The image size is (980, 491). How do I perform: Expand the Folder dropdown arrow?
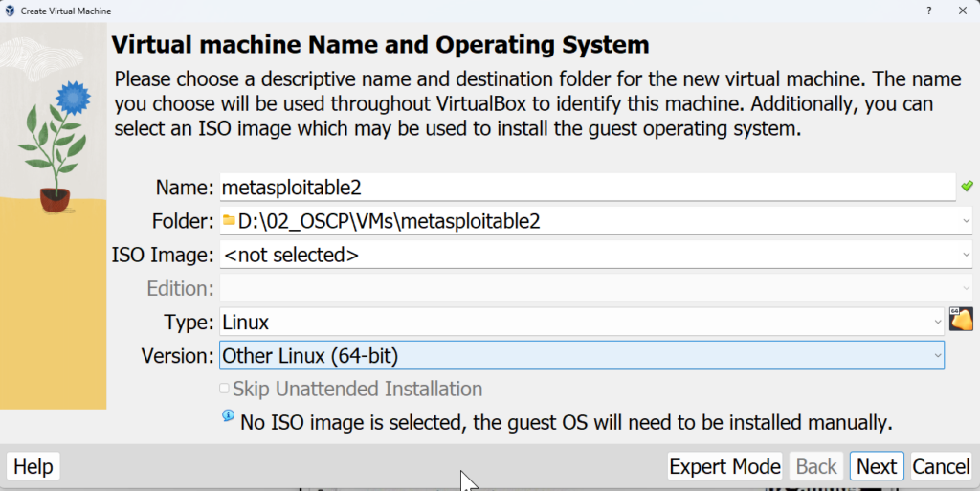pyautogui.click(x=966, y=221)
